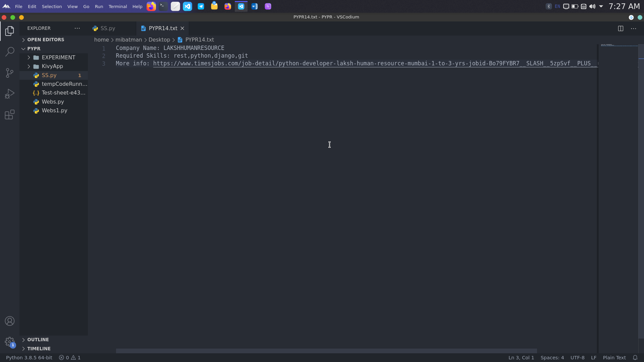Click Python 3.8.5 64-bit interpreter selector

pyautogui.click(x=29, y=358)
